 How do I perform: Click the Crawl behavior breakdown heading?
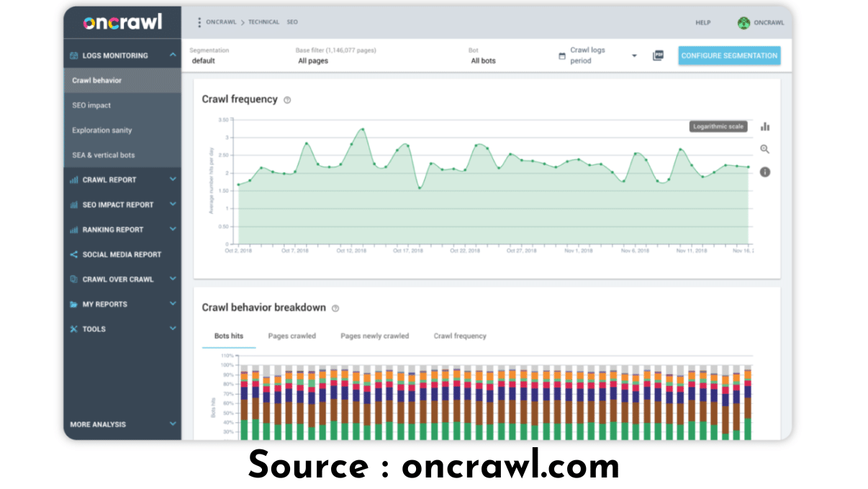264,308
